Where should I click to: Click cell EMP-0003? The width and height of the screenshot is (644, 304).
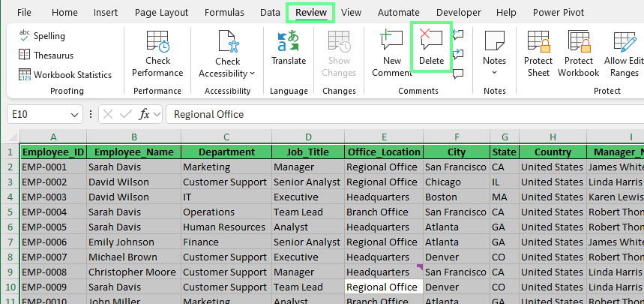click(x=53, y=197)
